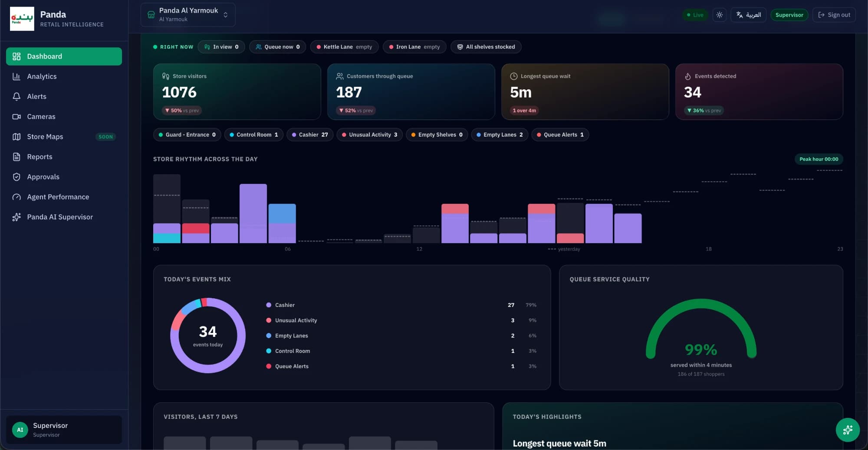868x450 pixels.
Task: Toggle the Empty Lanes filter chip
Action: [x=500, y=135]
